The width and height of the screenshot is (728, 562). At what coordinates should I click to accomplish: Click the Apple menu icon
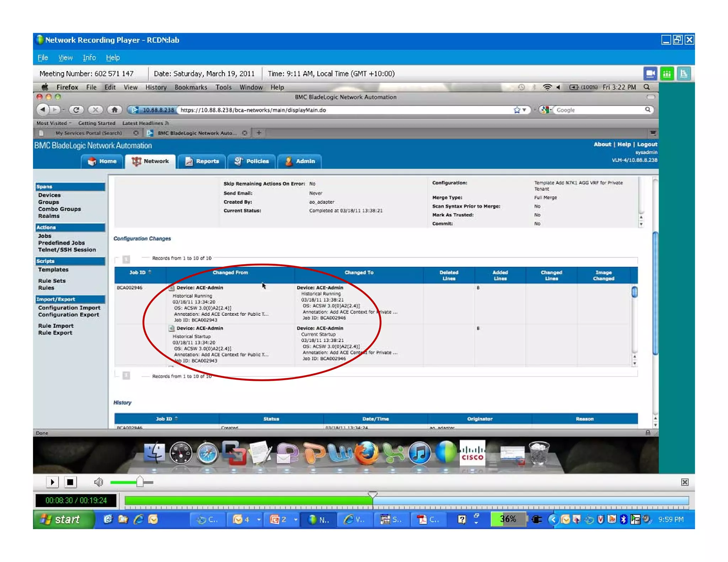[45, 87]
